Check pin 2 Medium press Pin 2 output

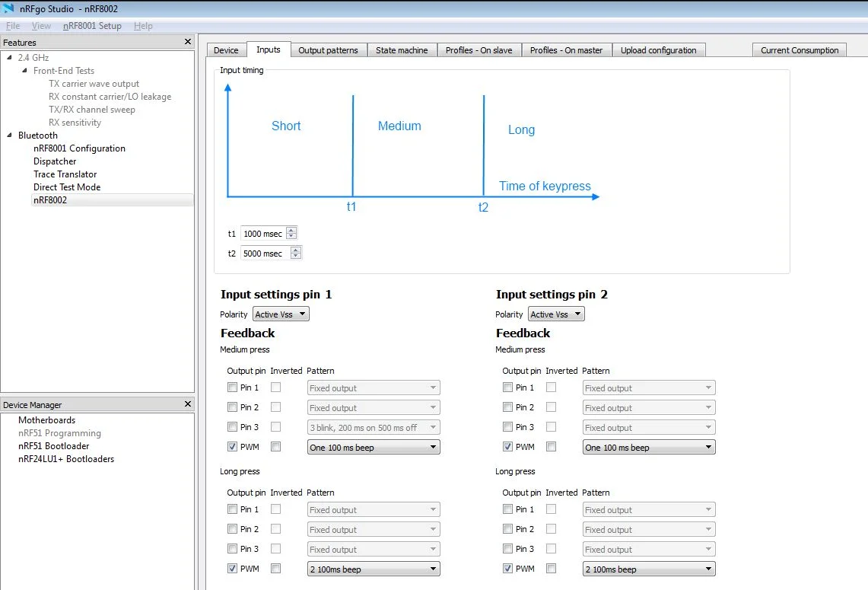[507, 407]
